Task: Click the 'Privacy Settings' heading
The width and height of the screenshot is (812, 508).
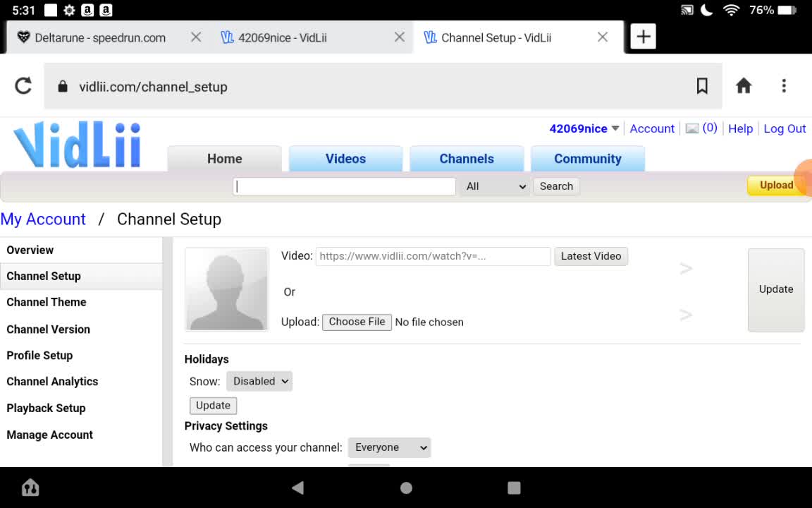Action: pyautogui.click(x=226, y=425)
